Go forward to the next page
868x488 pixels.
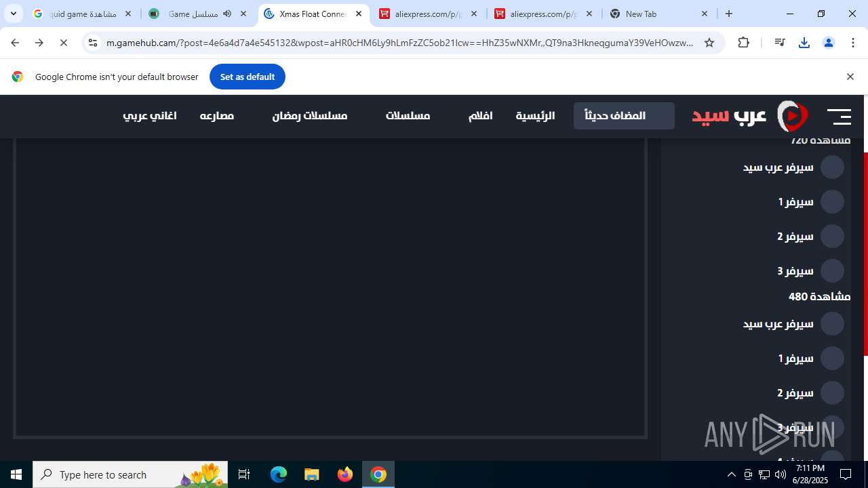(x=39, y=43)
